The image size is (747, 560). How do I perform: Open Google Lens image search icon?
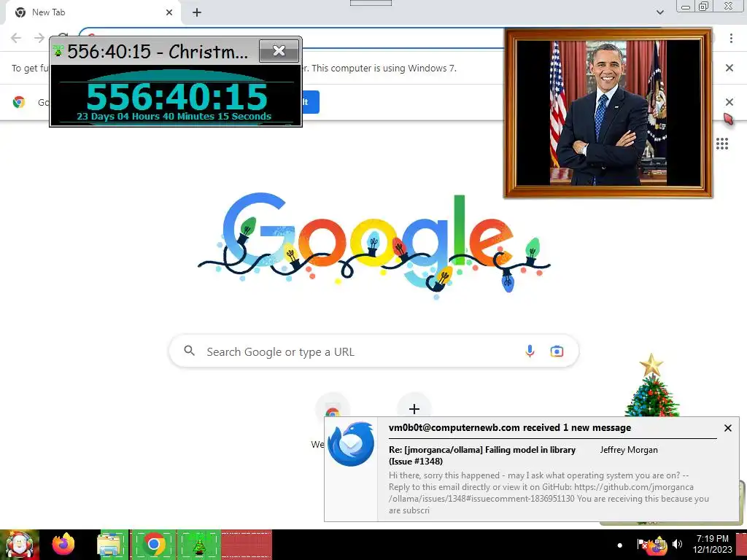[x=557, y=351]
